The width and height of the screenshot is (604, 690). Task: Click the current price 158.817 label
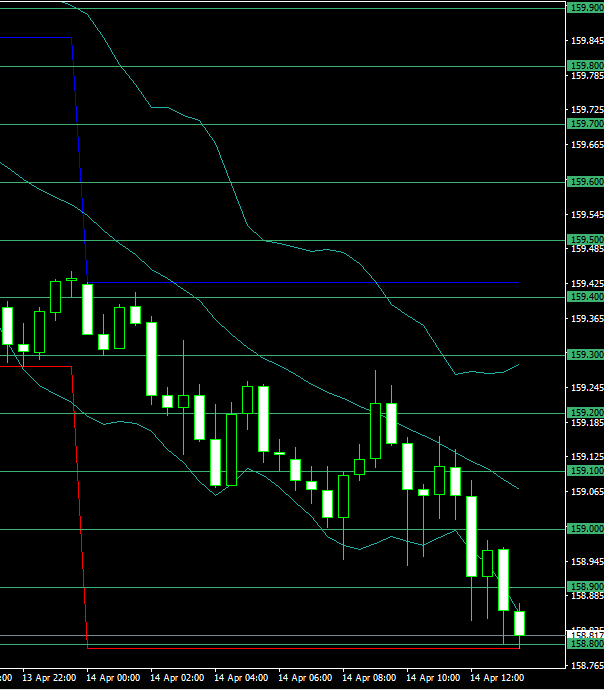pyautogui.click(x=585, y=635)
